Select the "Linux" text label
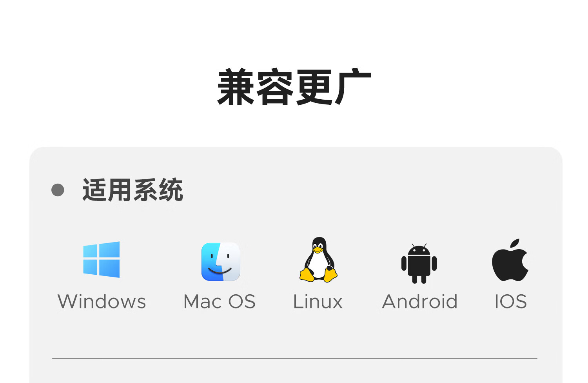This screenshot has width=588, height=383. tap(318, 302)
